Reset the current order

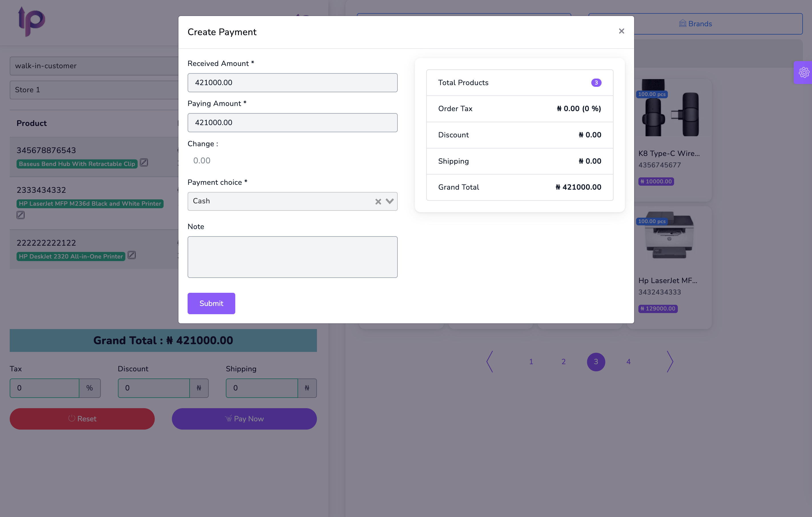(82, 419)
